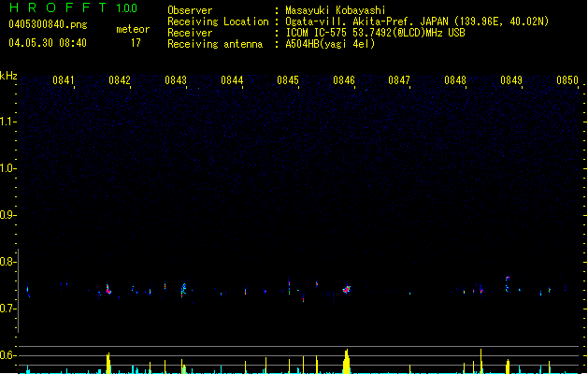This screenshot has height=374, width=588.
Task: Select receiver ICOM IC-575 frequency text
Action: point(376,33)
